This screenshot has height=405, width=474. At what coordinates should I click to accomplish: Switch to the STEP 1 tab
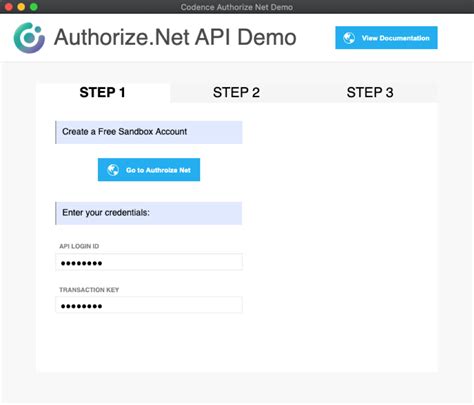coord(103,92)
